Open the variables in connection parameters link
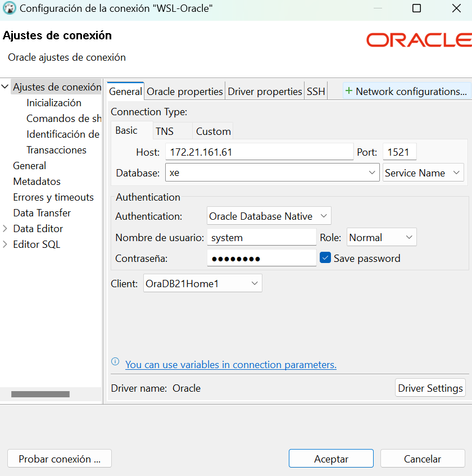The image size is (472, 476). (231, 364)
